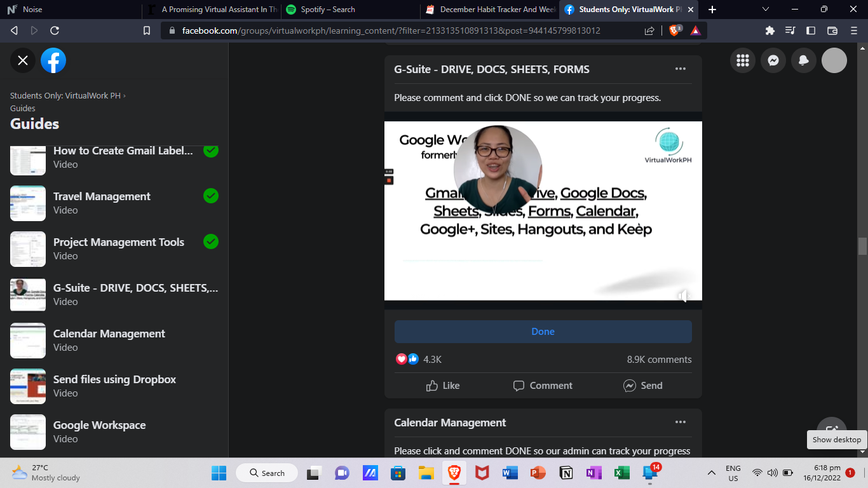The width and height of the screenshot is (868, 488).
Task: Send the G-Suite post
Action: [x=643, y=385]
